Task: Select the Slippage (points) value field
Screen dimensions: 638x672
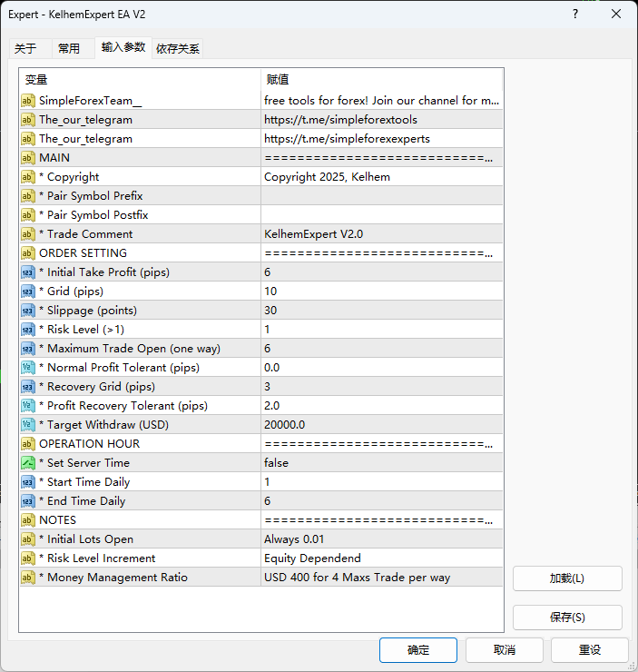Action: point(380,311)
